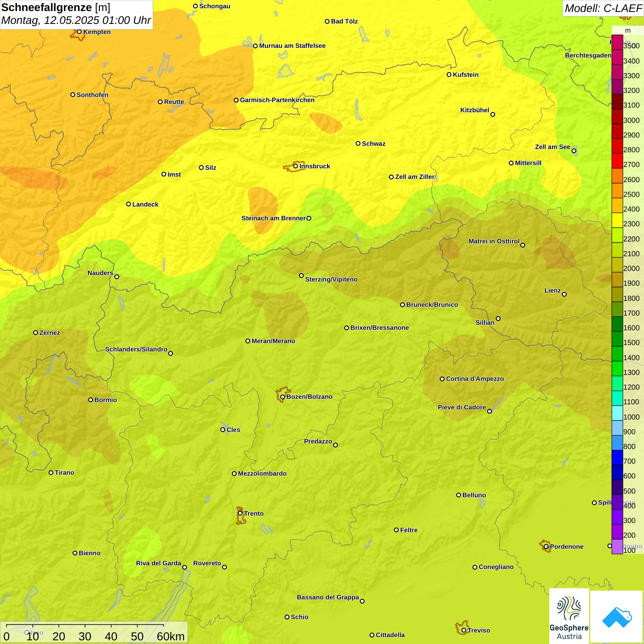Click the Bormio location dot
Image resolution: width=644 pixels, height=644 pixels.
pos(91,400)
